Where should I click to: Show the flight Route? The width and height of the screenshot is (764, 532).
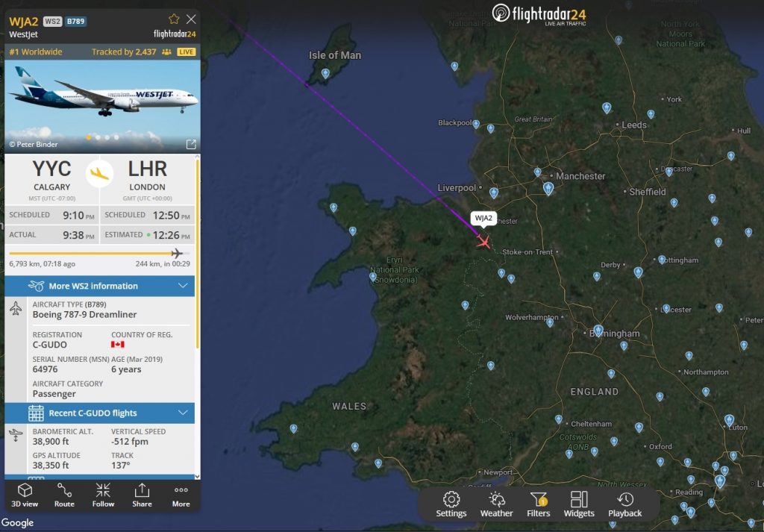click(64, 495)
